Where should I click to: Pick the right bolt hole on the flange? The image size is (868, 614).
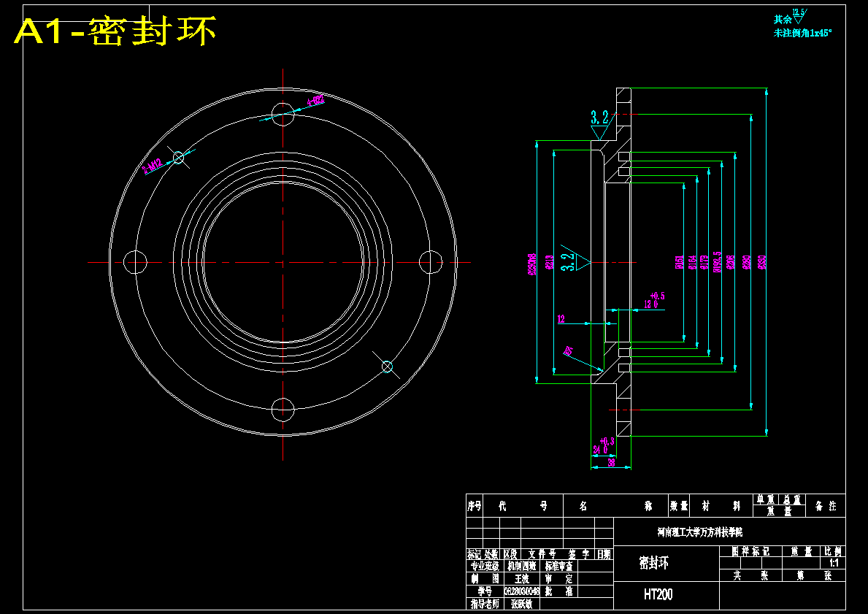coord(430,262)
